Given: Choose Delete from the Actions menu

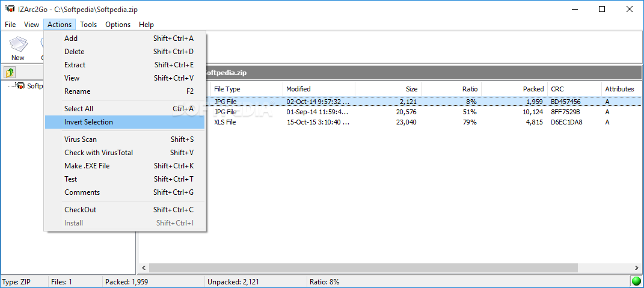Looking at the screenshot, I should pyautogui.click(x=125, y=52).
